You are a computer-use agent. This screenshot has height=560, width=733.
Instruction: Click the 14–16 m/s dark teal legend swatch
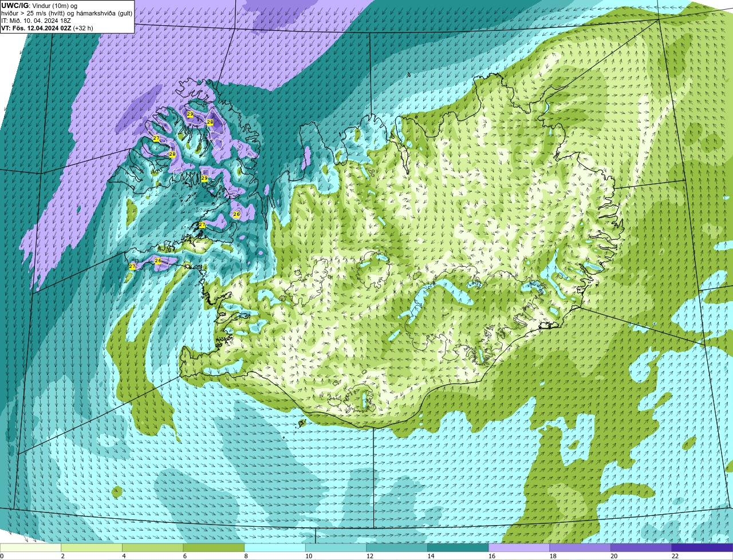click(x=458, y=547)
